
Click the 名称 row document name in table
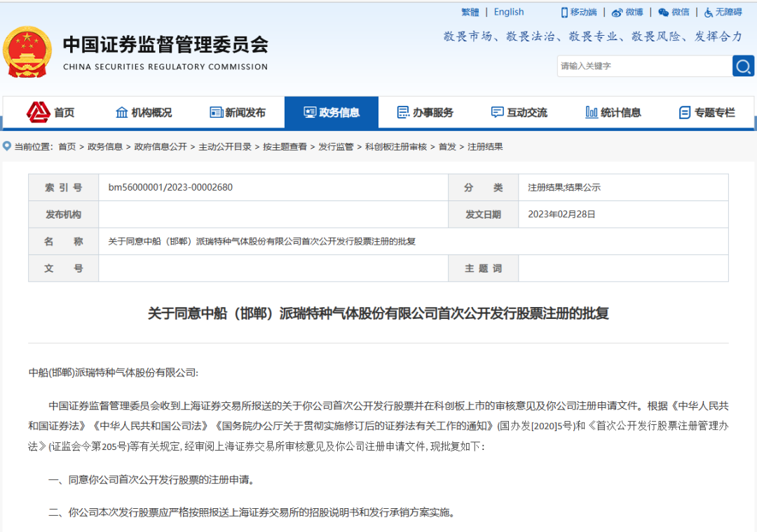click(261, 241)
